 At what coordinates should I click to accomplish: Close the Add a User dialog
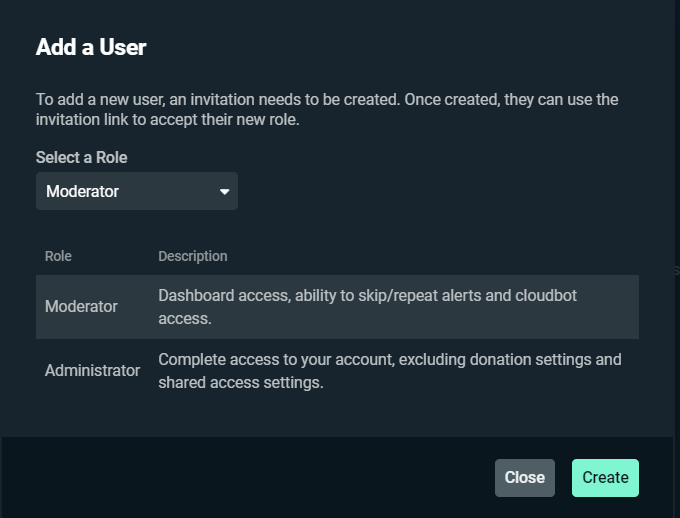point(525,478)
